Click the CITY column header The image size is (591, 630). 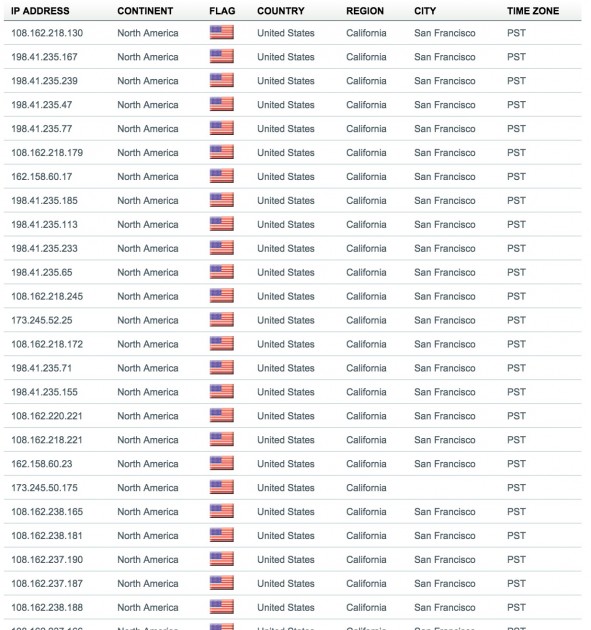pyautogui.click(x=425, y=11)
